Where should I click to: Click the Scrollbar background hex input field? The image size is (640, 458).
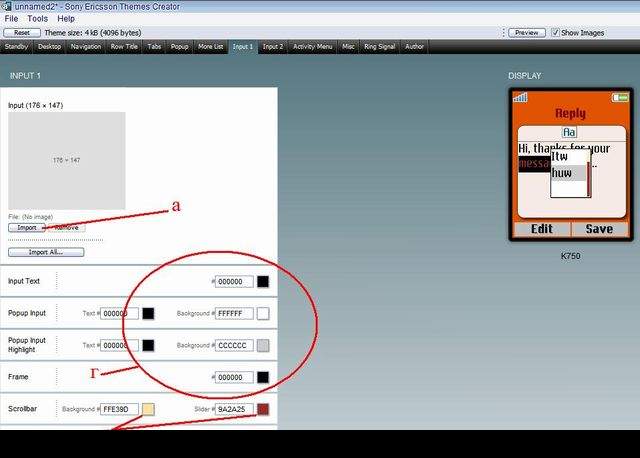(120, 409)
